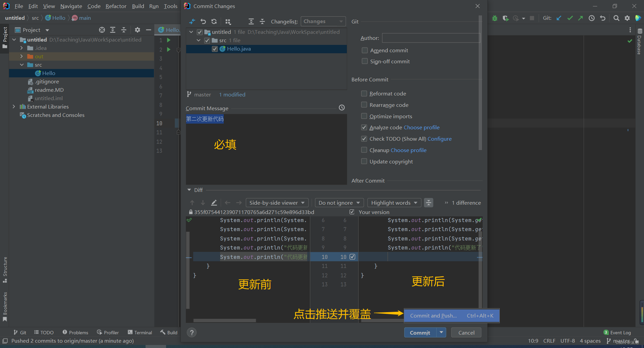Click Expand All icon in commit changes toolbar
Image resolution: width=644 pixels, height=348 pixels.
(251, 21)
